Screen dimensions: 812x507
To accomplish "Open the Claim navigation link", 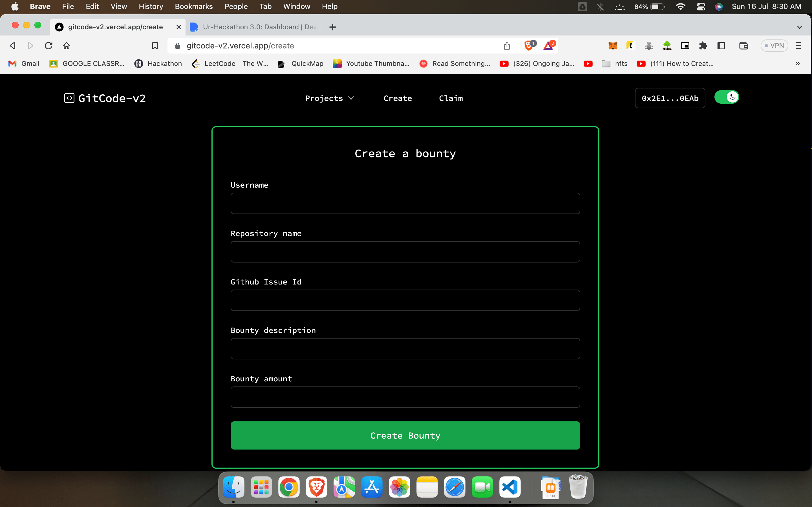I will coord(451,98).
